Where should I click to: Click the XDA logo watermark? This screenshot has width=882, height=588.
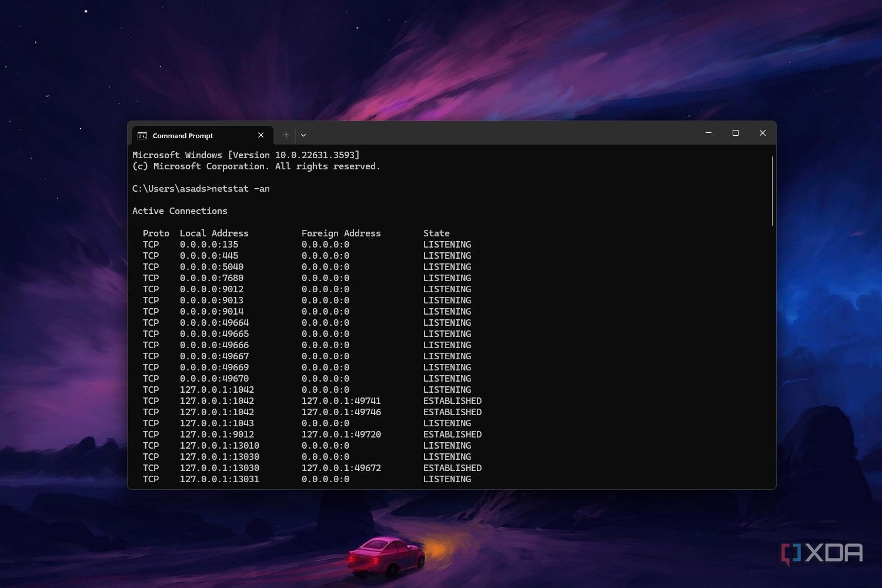(x=822, y=554)
